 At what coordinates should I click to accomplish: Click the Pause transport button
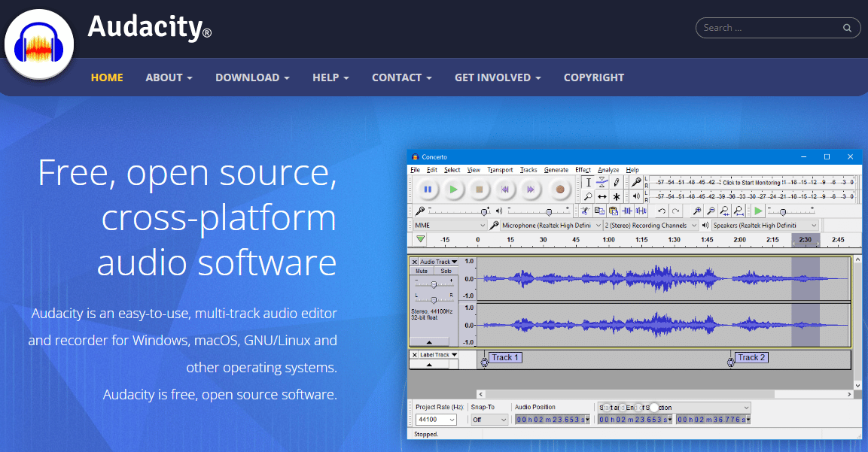click(428, 190)
